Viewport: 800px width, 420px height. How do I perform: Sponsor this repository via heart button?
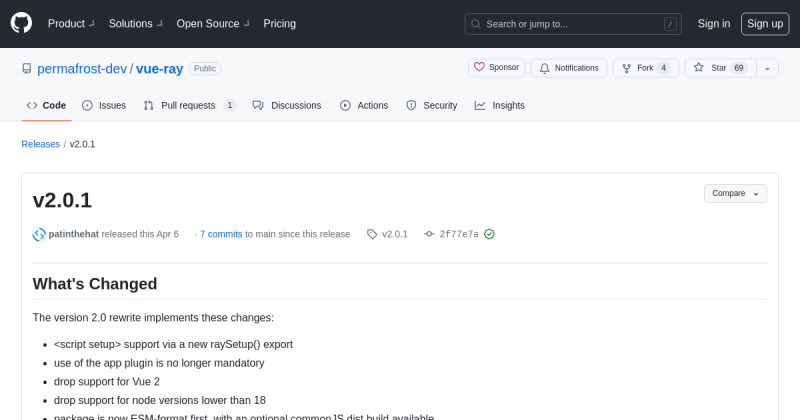(496, 68)
